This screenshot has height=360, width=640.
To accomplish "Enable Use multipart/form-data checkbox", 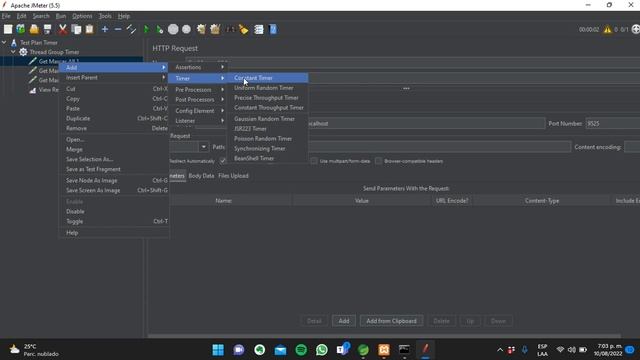I will click(x=314, y=161).
